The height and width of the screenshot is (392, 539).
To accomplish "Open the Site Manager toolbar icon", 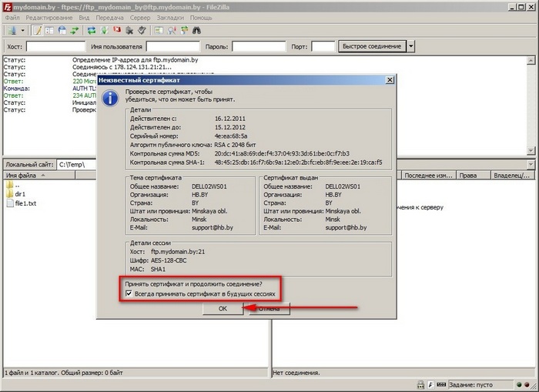I will tap(12, 31).
